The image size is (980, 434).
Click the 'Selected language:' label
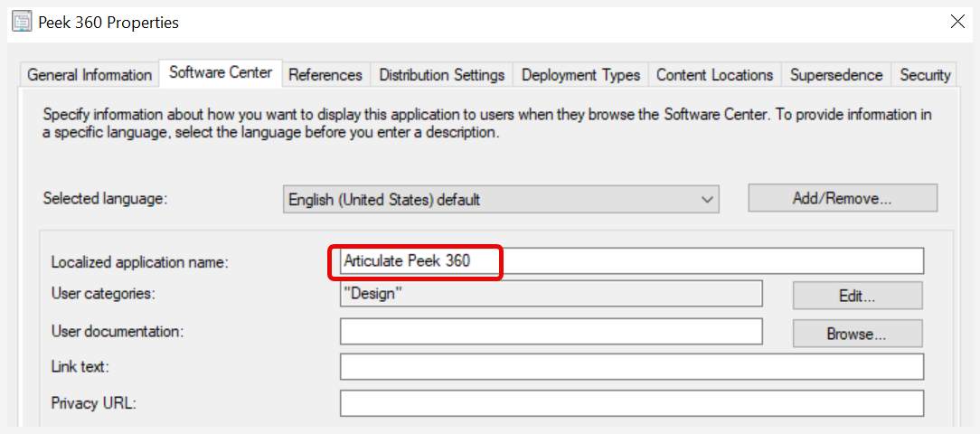click(x=106, y=199)
